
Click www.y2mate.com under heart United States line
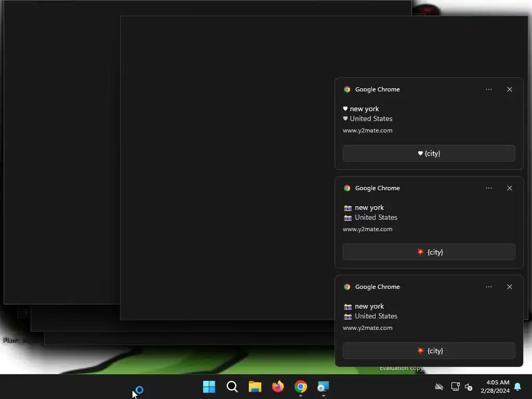click(x=367, y=130)
